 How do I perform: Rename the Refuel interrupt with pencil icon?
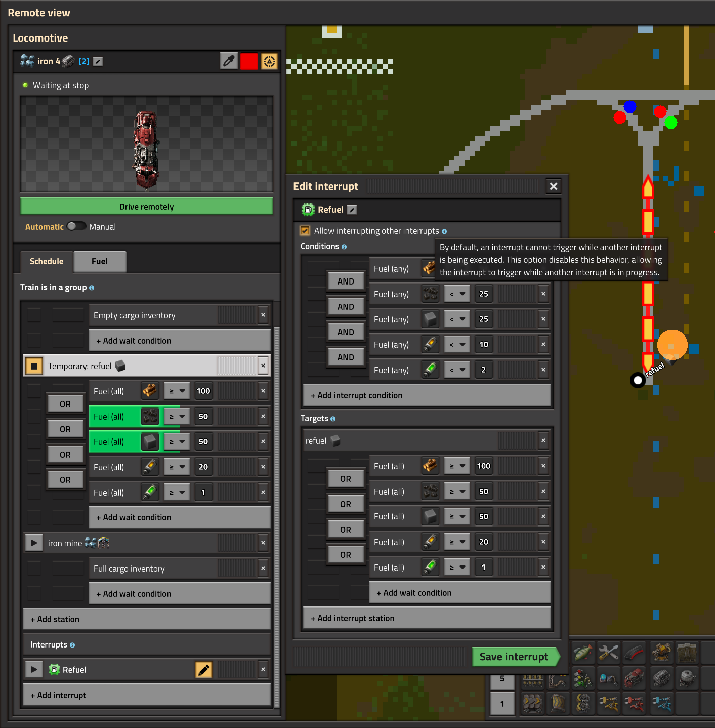pos(352,210)
